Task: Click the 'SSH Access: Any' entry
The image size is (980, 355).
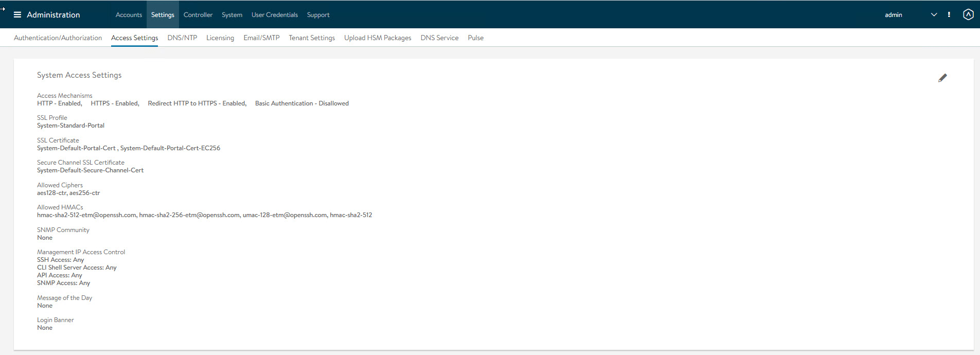Action: (60, 260)
